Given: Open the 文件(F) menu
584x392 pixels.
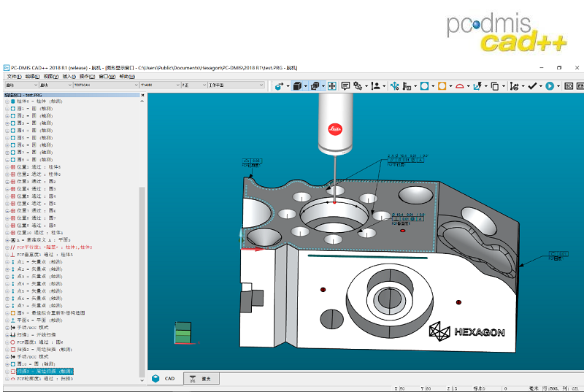Looking at the screenshot, I should pyautogui.click(x=14, y=77).
